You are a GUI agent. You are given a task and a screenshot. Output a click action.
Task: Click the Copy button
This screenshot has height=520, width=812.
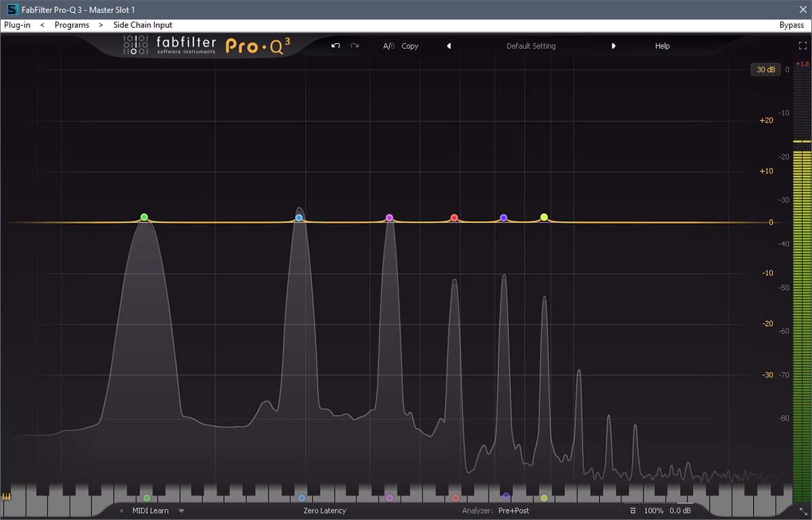[410, 46]
